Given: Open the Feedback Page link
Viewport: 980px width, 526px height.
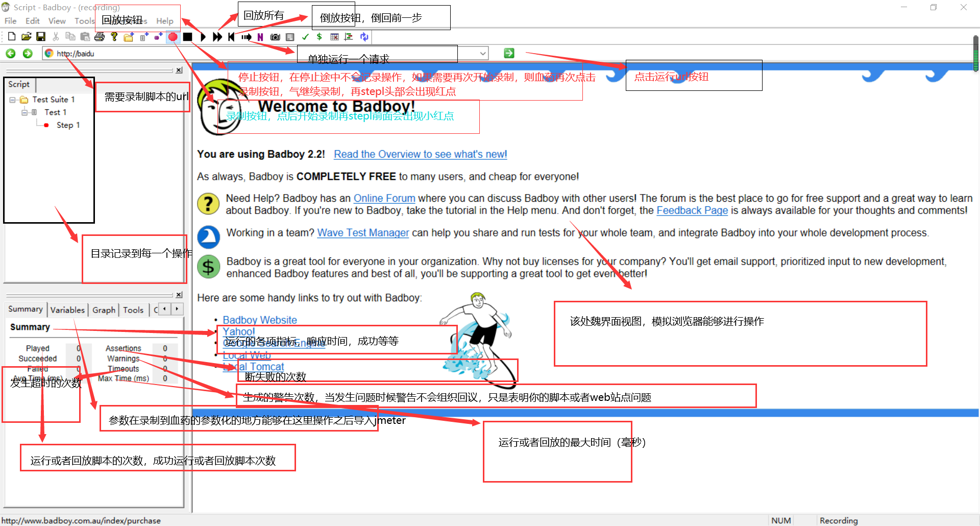Looking at the screenshot, I should point(692,210).
